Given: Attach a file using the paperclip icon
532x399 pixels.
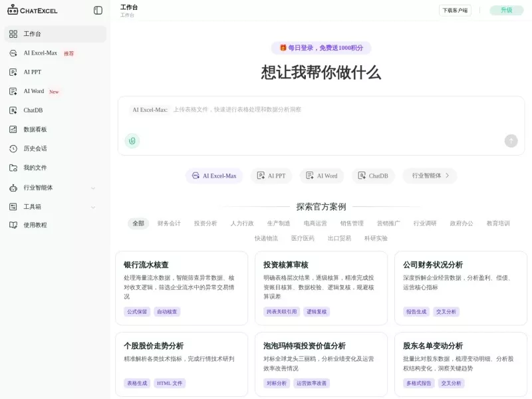Looking at the screenshot, I should 132,141.
